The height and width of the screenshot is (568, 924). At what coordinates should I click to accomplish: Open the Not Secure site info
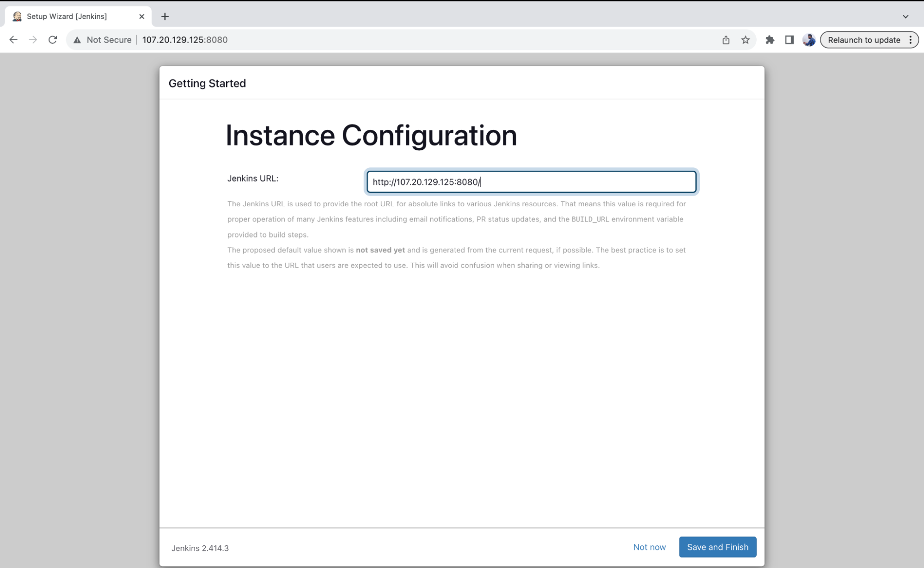coord(103,40)
